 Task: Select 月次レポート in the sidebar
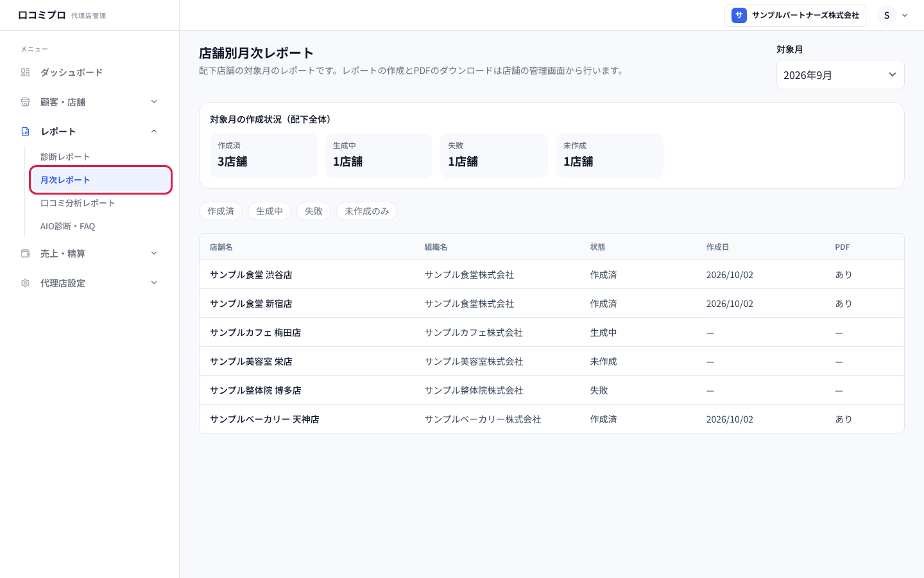[99, 180]
